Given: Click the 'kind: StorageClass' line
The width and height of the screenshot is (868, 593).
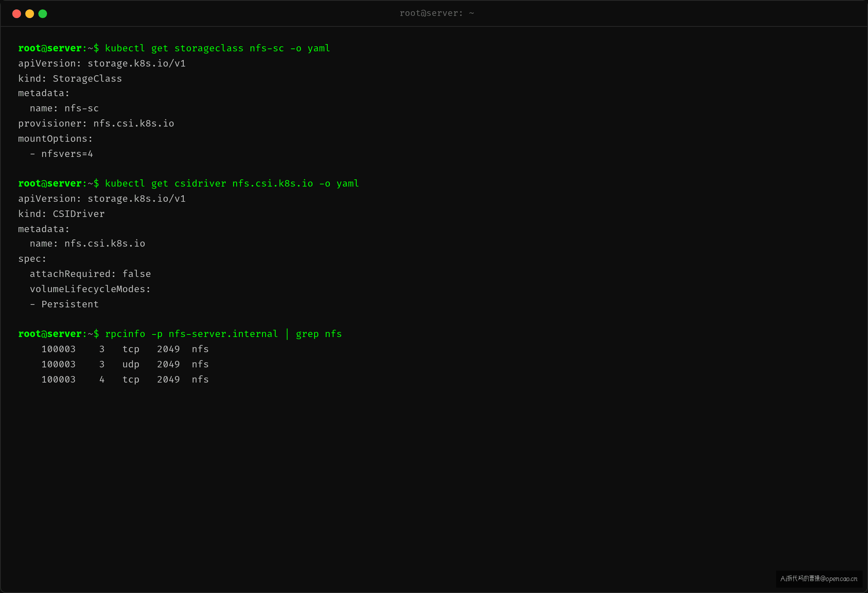Looking at the screenshot, I should 70,78.
